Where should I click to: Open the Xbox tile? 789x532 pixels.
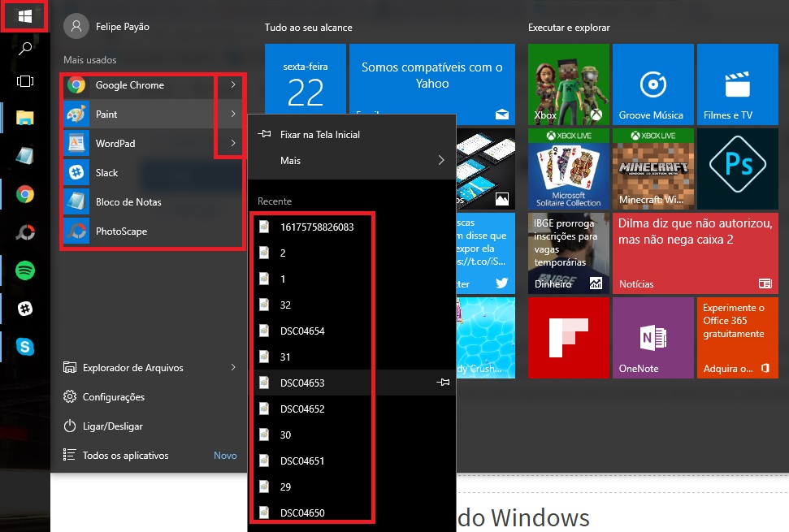569,84
